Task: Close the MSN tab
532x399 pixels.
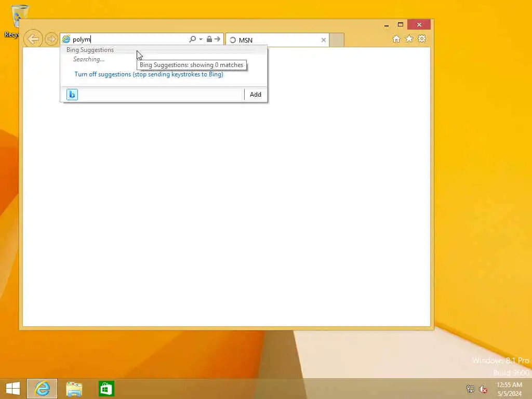Action: [323, 40]
